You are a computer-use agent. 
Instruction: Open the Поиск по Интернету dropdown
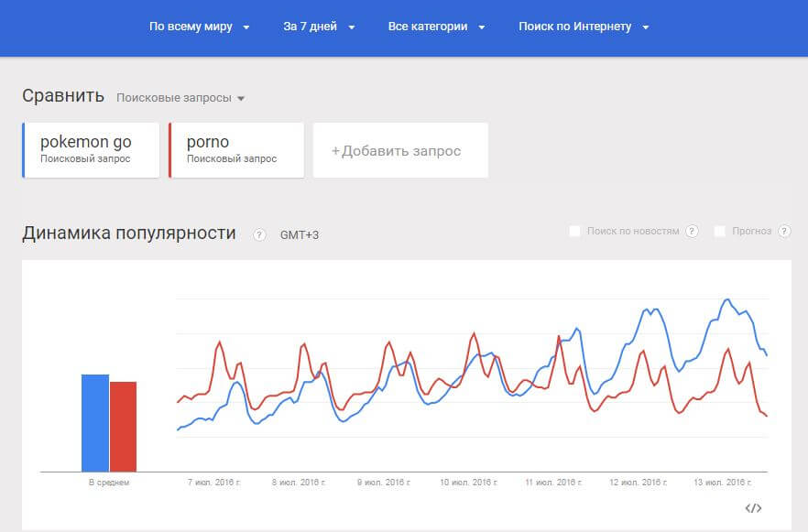[x=584, y=27]
